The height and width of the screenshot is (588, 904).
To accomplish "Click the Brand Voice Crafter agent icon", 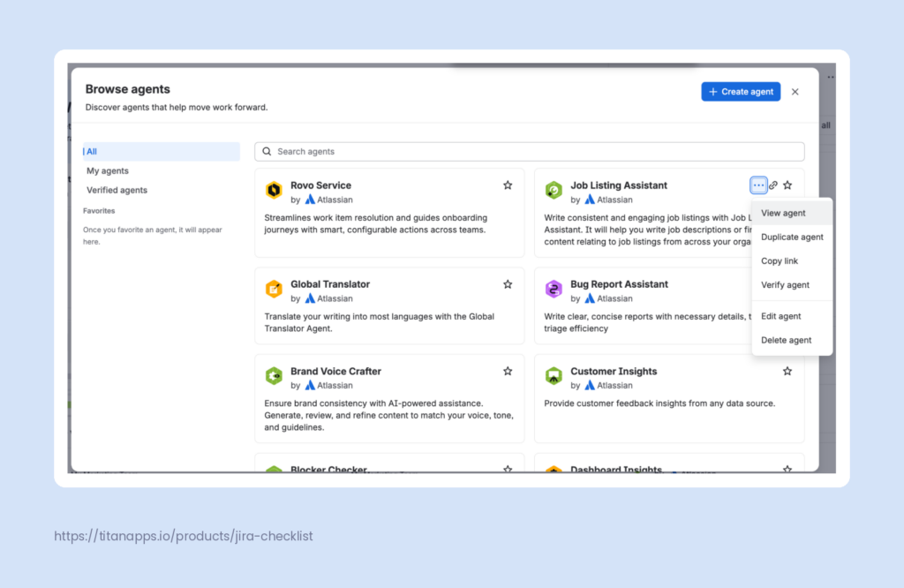I will [274, 376].
